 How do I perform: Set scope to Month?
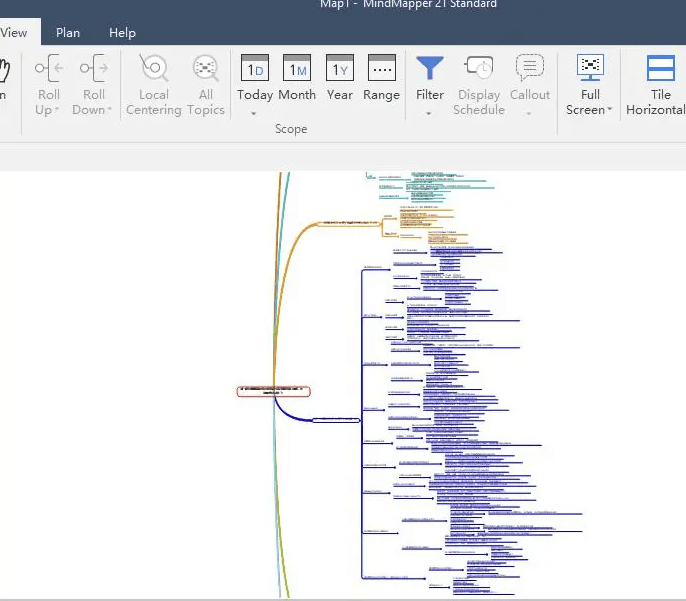click(x=297, y=69)
